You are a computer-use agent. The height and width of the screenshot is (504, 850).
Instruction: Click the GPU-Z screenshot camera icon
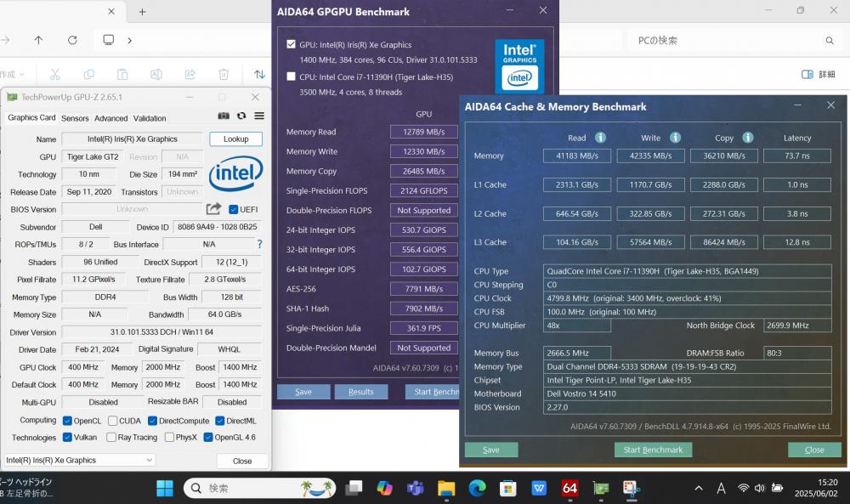pos(224,116)
